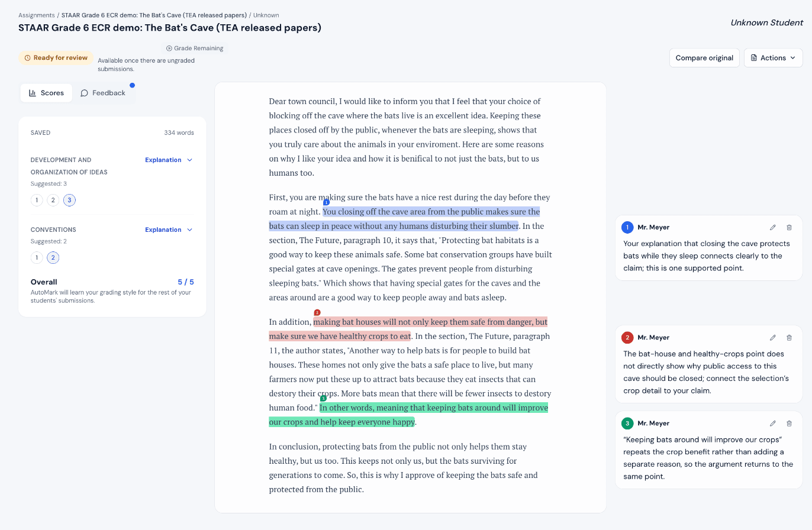
Task: Click the red highlighted bat houses sentence
Action: tap(408, 329)
